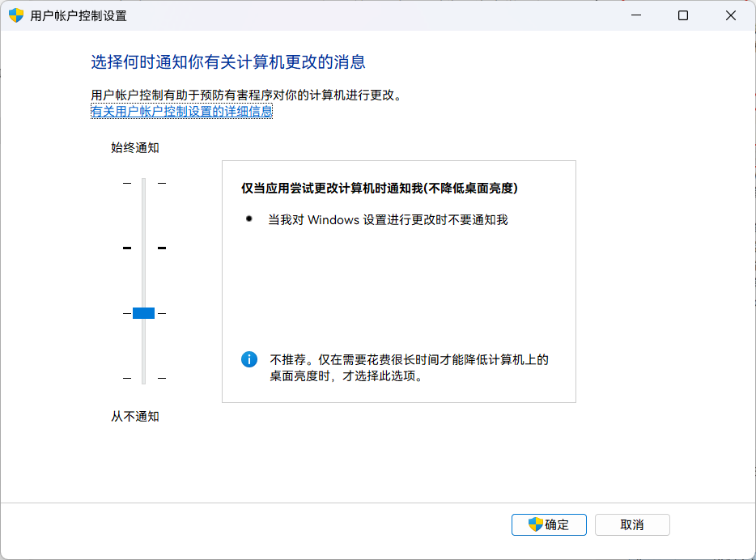Click the blue info icon beside 不推荐
The image size is (756, 560).
(x=249, y=359)
